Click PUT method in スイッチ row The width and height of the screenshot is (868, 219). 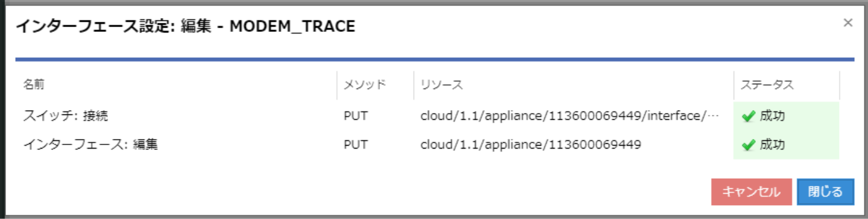click(x=356, y=116)
